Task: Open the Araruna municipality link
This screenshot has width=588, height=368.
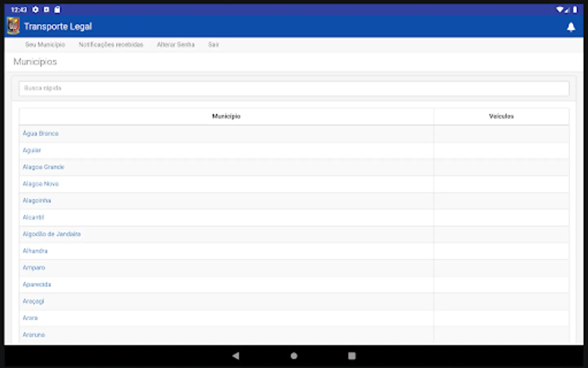Action: click(34, 335)
